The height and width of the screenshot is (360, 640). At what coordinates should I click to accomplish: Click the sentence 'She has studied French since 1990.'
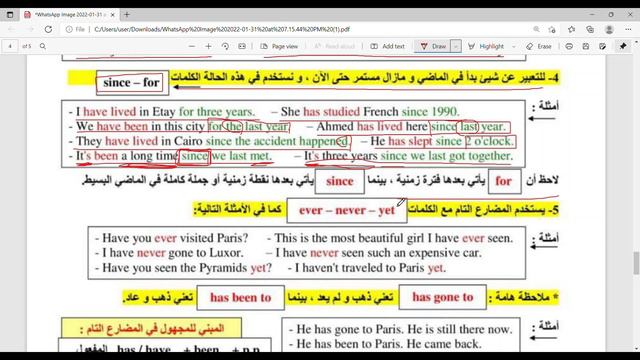coord(370,112)
